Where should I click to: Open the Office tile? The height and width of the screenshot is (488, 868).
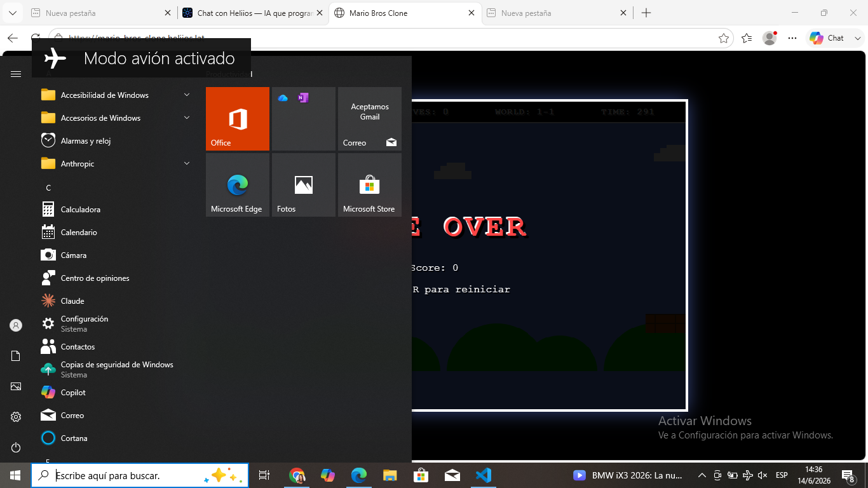coord(238,119)
